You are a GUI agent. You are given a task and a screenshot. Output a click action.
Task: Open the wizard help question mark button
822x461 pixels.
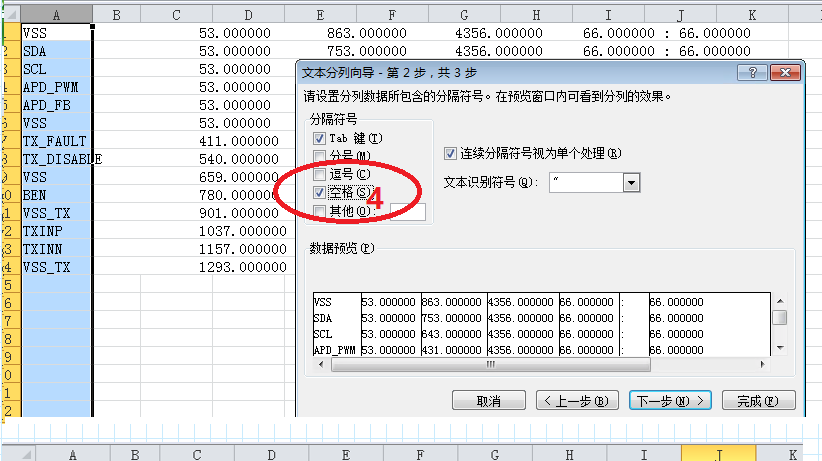click(x=752, y=72)
